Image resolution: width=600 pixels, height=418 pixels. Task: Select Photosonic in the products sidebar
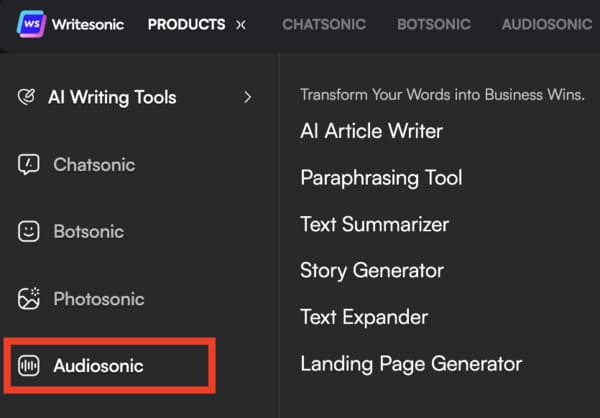99,299
